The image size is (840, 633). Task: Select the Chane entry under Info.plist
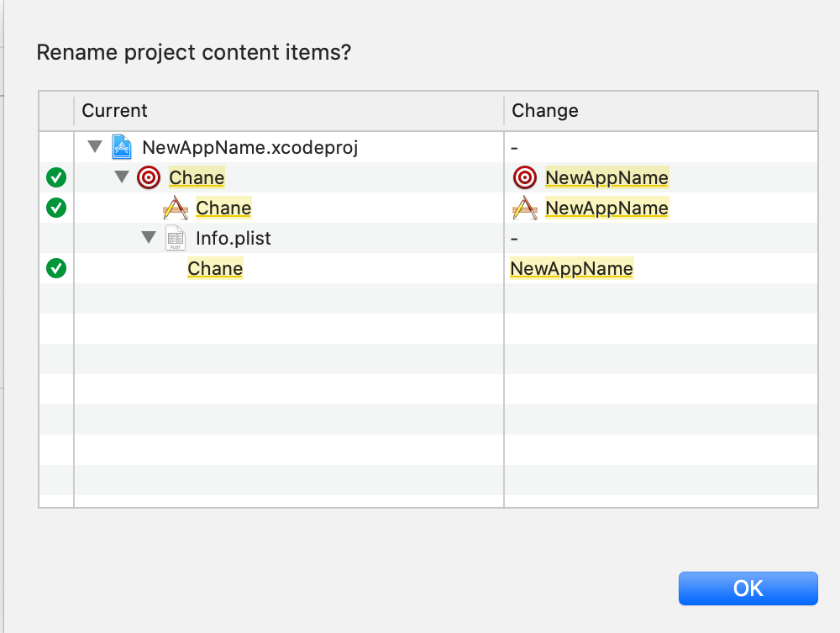215,268
